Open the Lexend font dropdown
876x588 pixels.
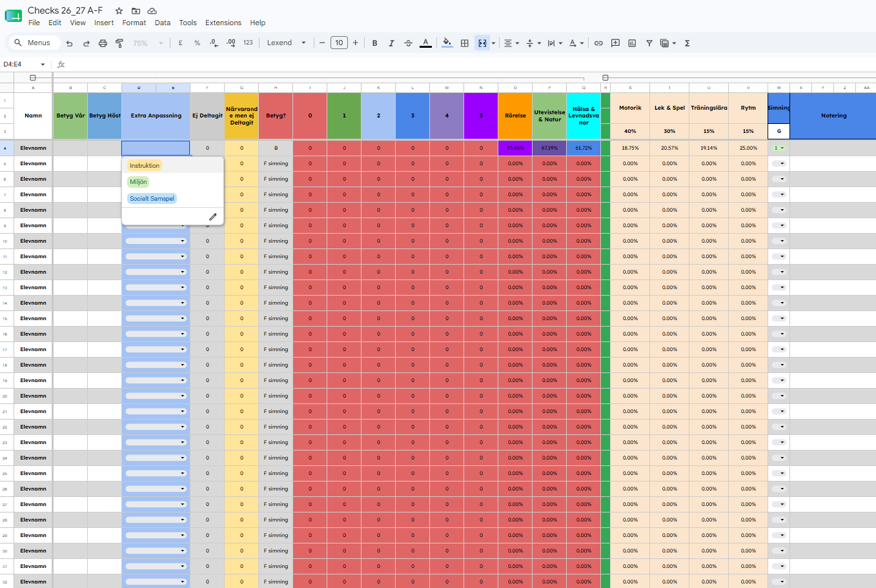click(x=287, y=43)
